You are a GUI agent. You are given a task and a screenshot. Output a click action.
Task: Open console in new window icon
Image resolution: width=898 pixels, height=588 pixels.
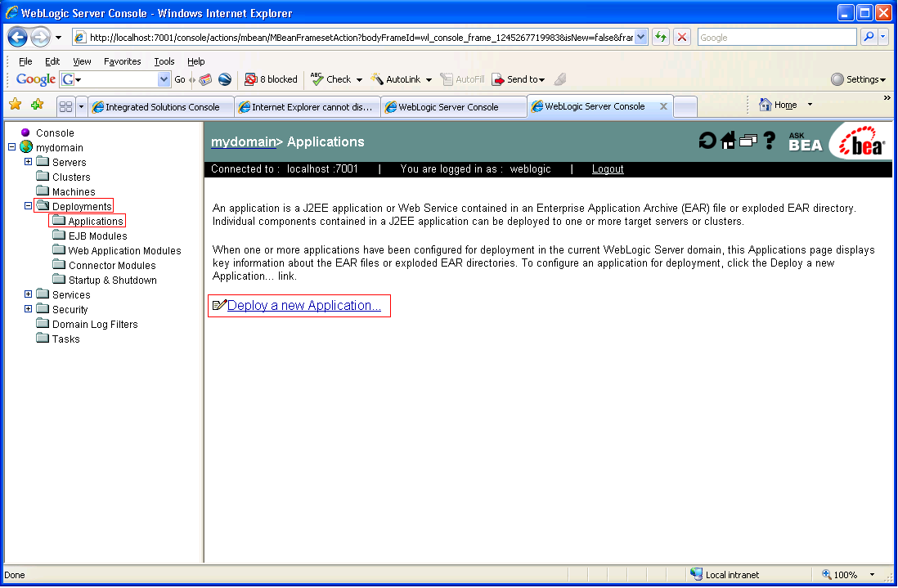[748, 141]
